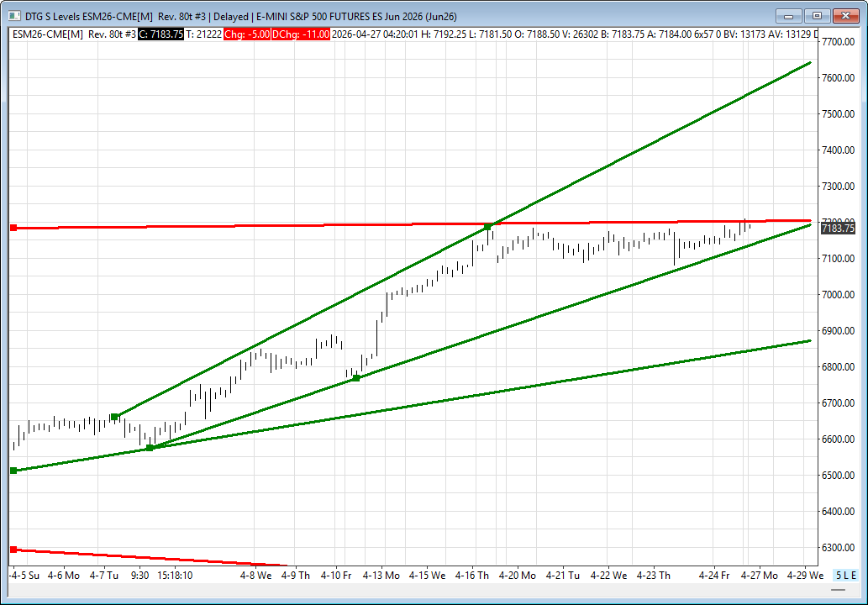868x605 pixels.
Task: Close the ESM26-CME chart window
Action: point(844,16)
